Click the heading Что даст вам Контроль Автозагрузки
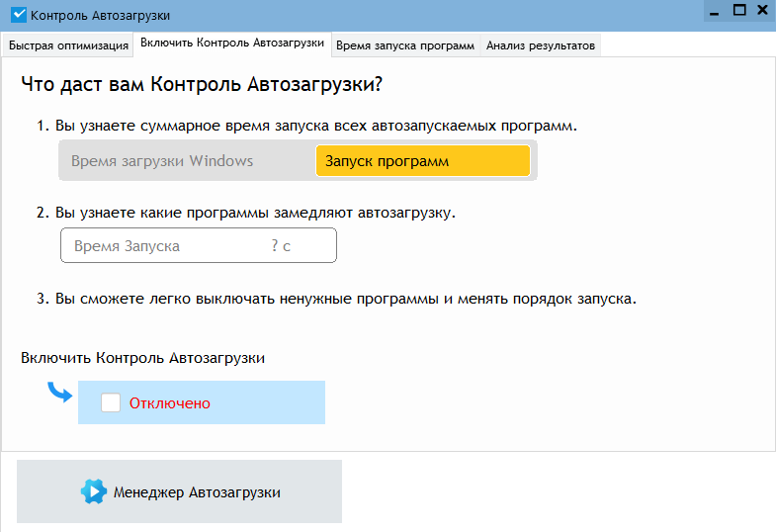The image size is (776, 532). 202,85
